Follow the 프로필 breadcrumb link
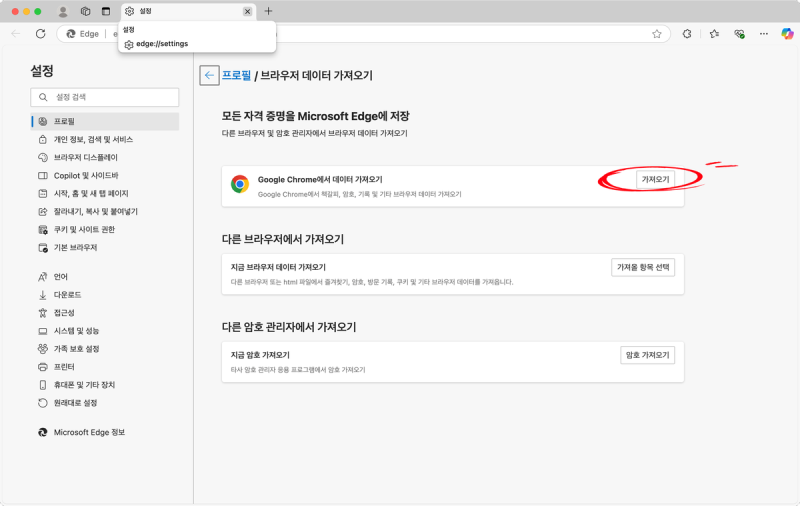Screen dimensions: 800x506 [236, 75]
